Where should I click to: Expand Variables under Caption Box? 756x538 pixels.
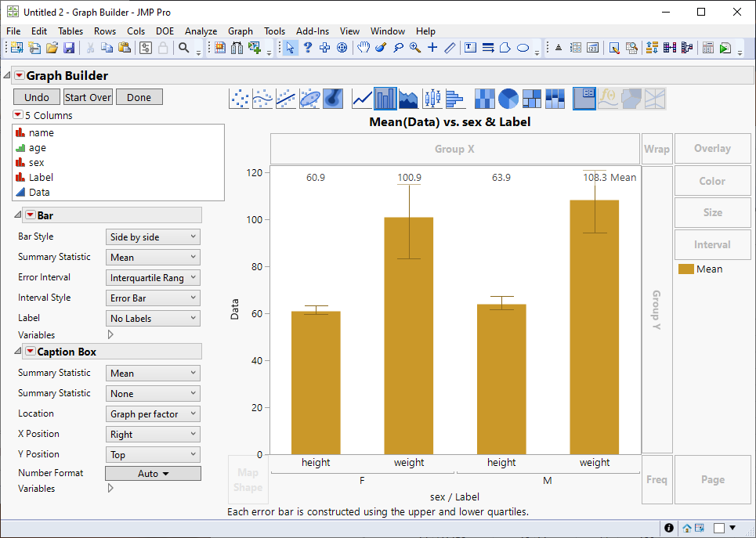(110, 488)
